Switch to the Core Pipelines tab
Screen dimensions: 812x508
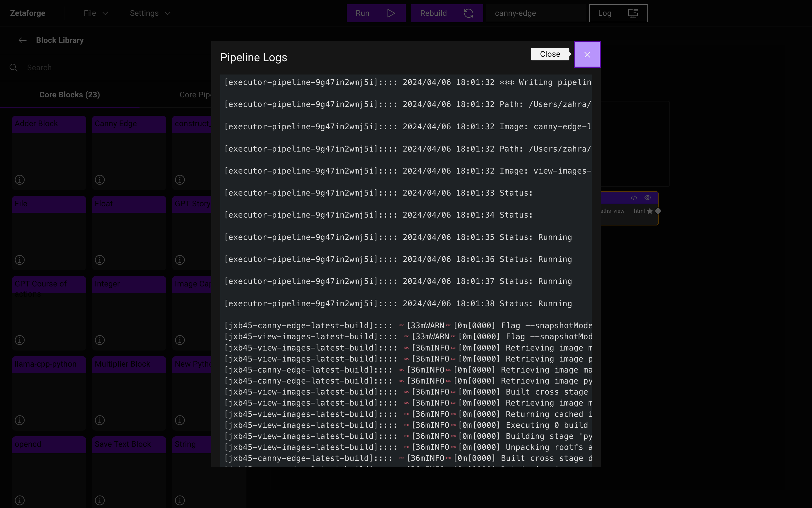tap(195, 95)
